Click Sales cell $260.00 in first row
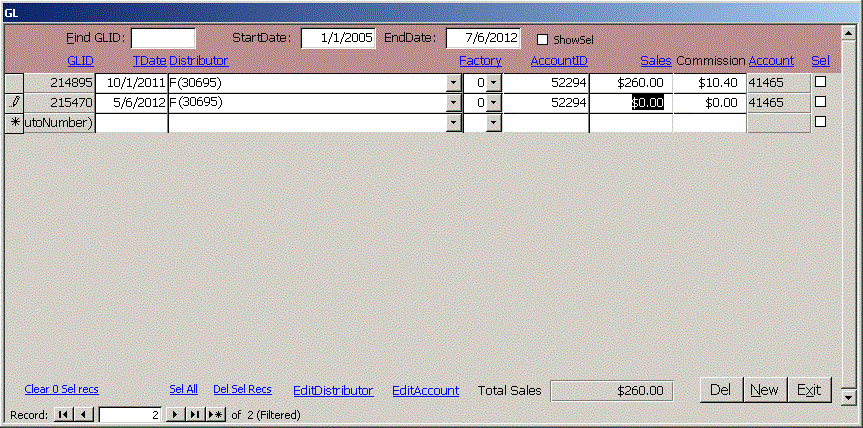This screenshot has height=428, width=863. [631, 83]
